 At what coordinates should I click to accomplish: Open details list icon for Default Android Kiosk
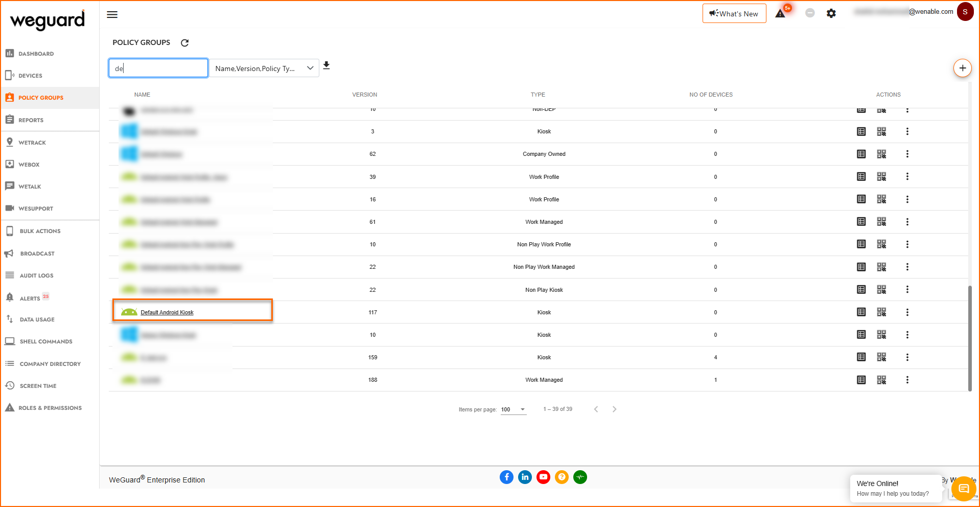(861, 312)
